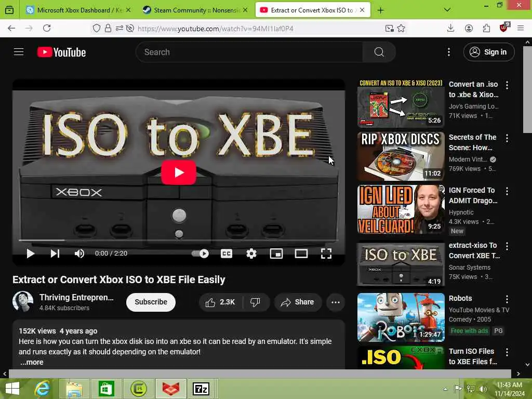The width and height of the screenshot is (532, 399).
Task: Open options menu for 'extract-xiso' video
Action: pos(507,246)
